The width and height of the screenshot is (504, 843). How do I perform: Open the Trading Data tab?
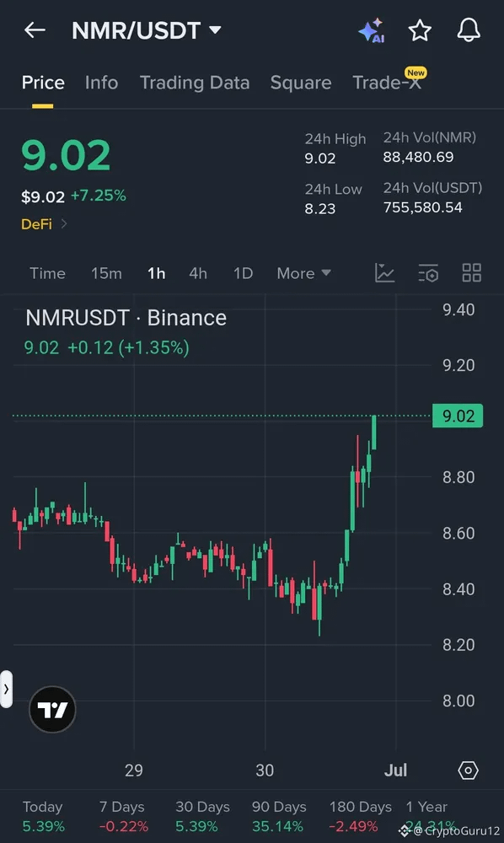click(195, 83)
